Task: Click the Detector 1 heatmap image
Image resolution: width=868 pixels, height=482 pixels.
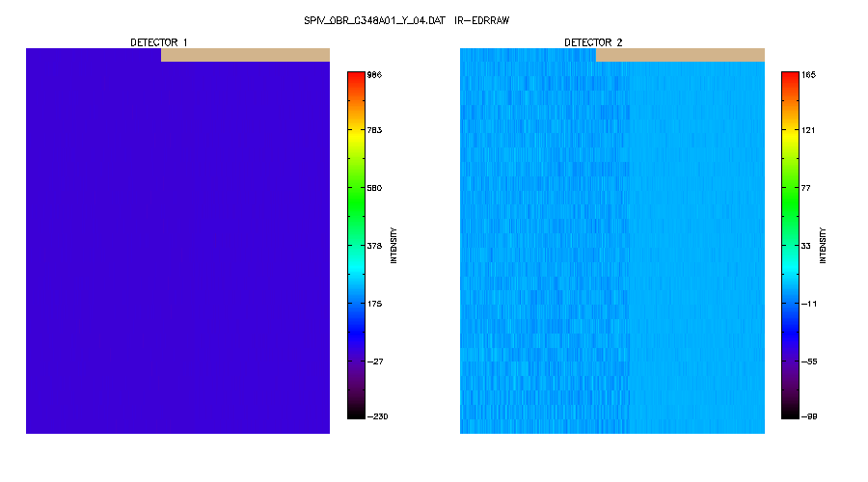Action: 177,241
